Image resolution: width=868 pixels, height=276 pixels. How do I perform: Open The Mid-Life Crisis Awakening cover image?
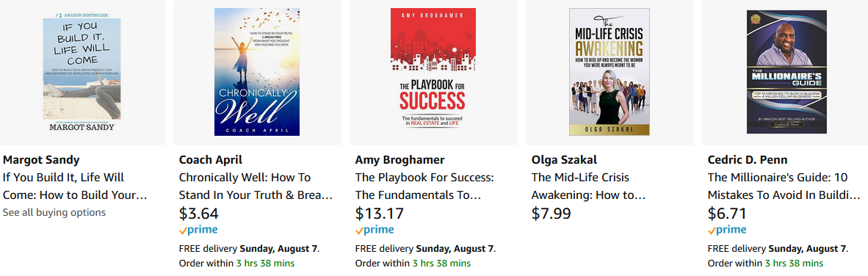[x=610, y=72]
